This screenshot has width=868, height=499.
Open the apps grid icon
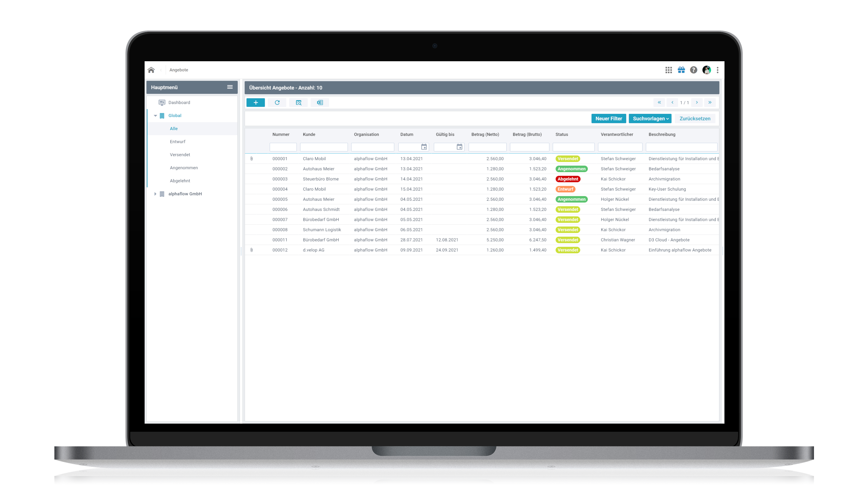669,70
